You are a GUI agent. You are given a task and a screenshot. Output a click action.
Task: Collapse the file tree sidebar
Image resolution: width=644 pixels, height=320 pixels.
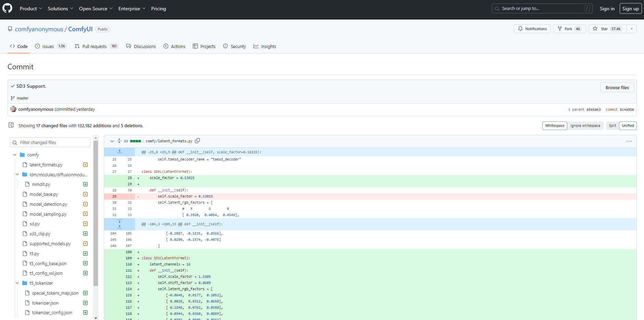coord(11,125)
